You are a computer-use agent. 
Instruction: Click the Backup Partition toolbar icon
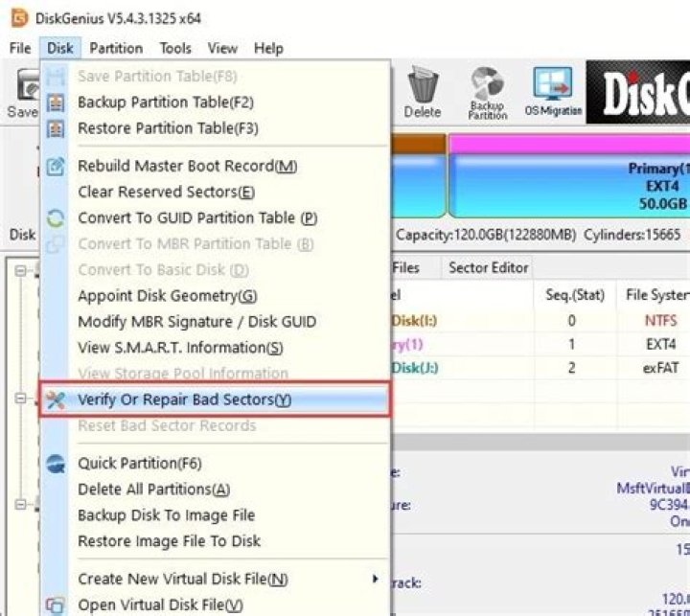pos(487,83)
